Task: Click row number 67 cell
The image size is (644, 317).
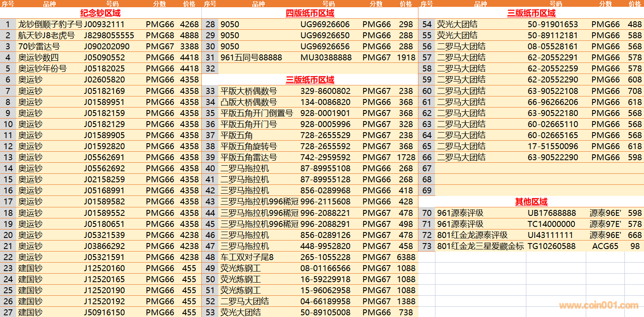Action: tap(427, 168)
